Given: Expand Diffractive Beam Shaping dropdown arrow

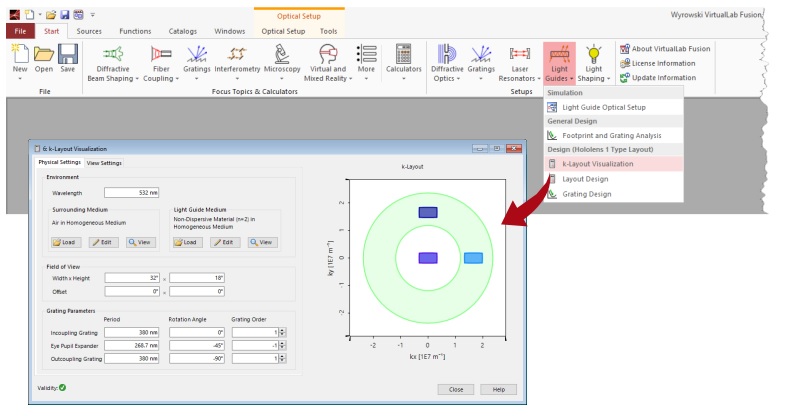Looking at the screenshot, I should 137,79.
